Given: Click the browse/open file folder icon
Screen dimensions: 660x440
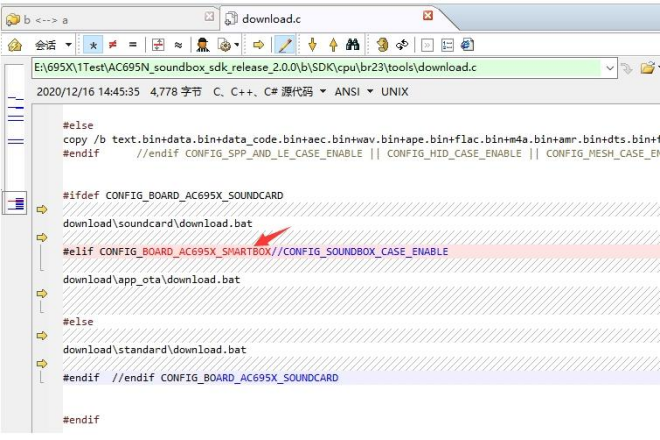Looking at the screenshot, I should [647, 68].
